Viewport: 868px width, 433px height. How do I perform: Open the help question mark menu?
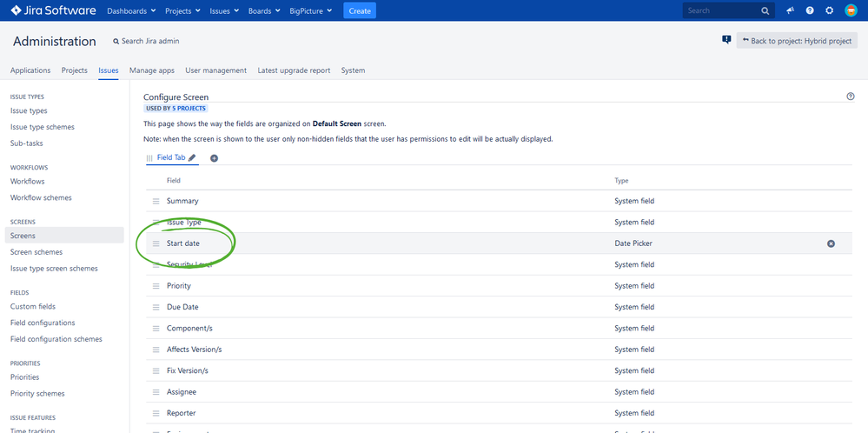810,10
